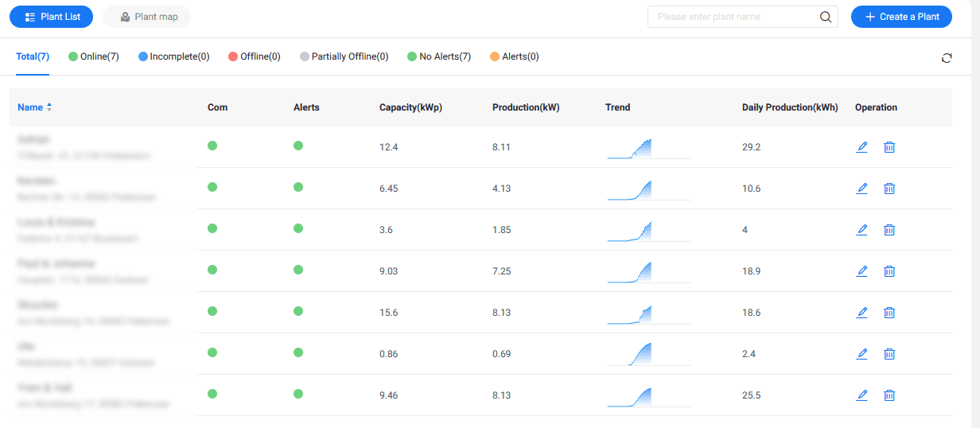Filter by Alerts(0)
980x428 pixels.
pyautogui.click(x=514, y=56)
